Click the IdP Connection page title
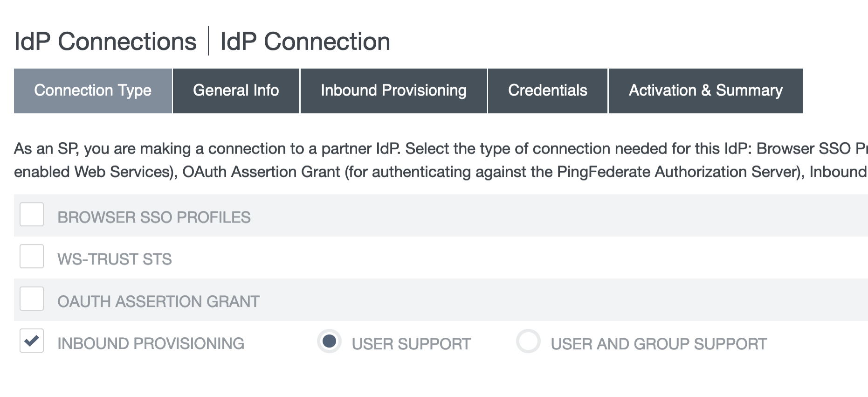868x397 pixels. click(x=305, y=42)
